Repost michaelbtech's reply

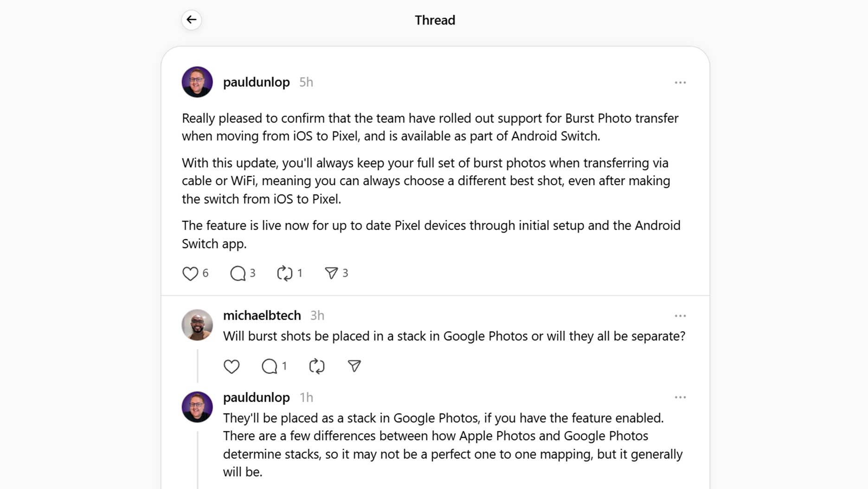click(317, 366)
